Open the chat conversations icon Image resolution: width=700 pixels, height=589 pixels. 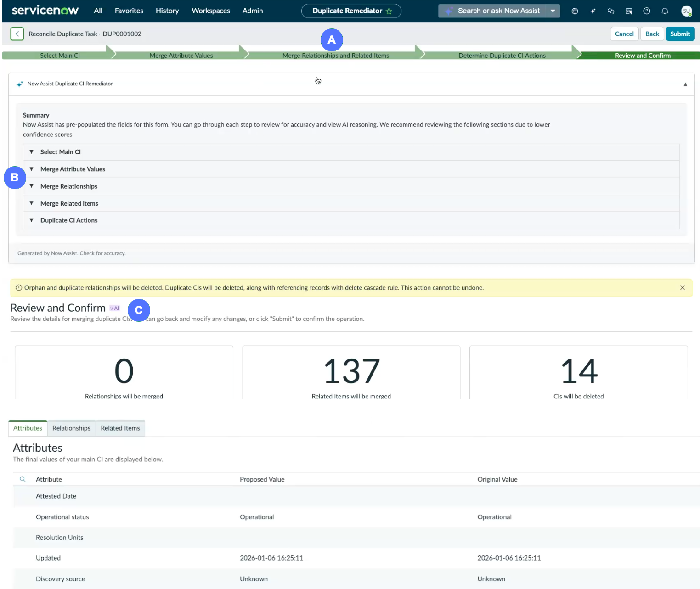611,11
